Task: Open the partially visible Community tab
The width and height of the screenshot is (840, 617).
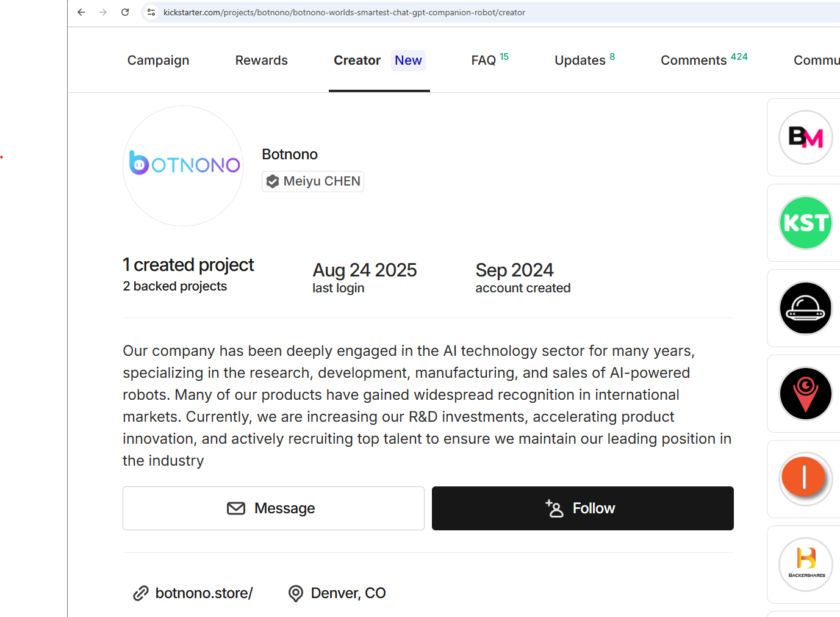Action: click(816, 60)
